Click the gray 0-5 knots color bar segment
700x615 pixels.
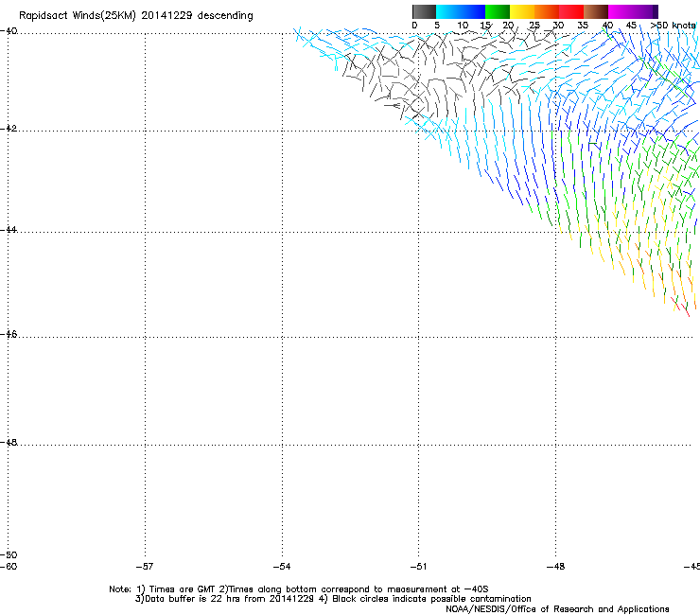(x=424, y=11)
